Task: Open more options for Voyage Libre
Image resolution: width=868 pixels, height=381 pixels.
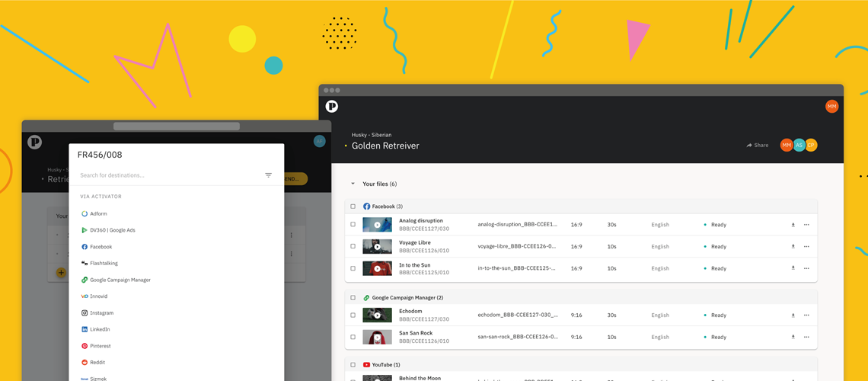Action: pyautogui.click(x=806, y=247)
